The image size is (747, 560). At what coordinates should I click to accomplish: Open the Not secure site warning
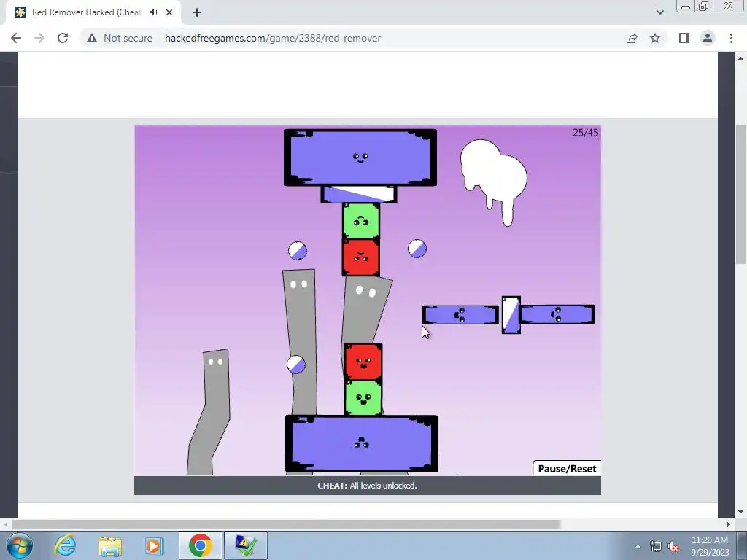pyautogui.click(x=120, y=38)
